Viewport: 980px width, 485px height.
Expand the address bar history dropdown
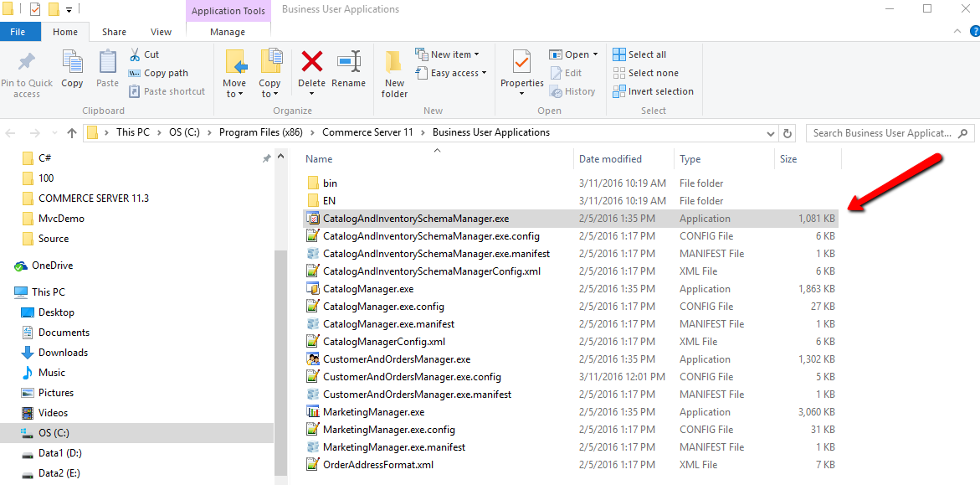click(771, 133)
